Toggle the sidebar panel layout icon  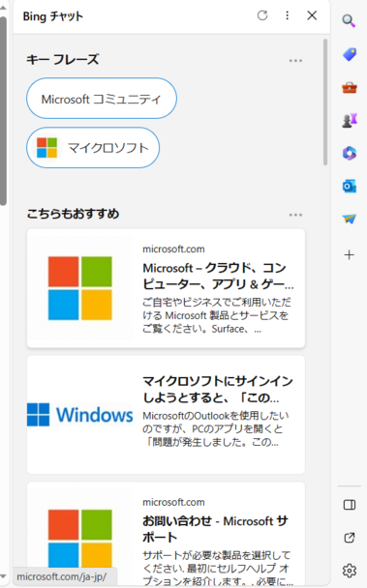pos(350,505)
